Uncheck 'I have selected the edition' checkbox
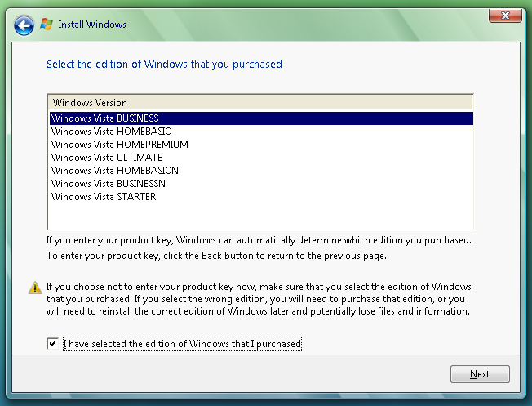 click(52, 343)
